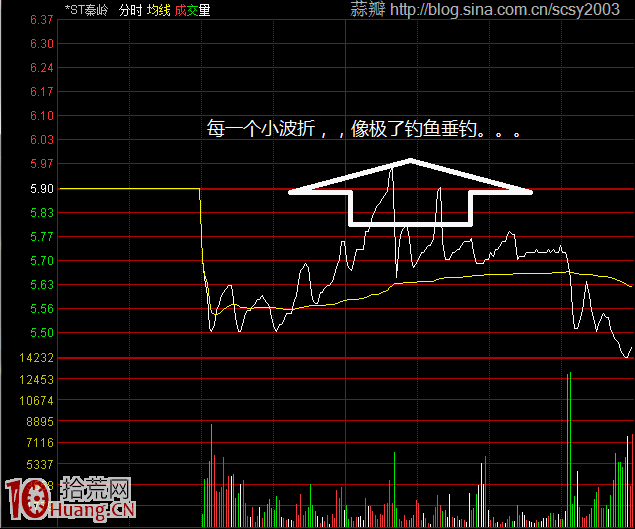The width and height of the screenshot is (635, 529).
Task: Click the *ST秦岭 stock name label
Action: point(87,10)
